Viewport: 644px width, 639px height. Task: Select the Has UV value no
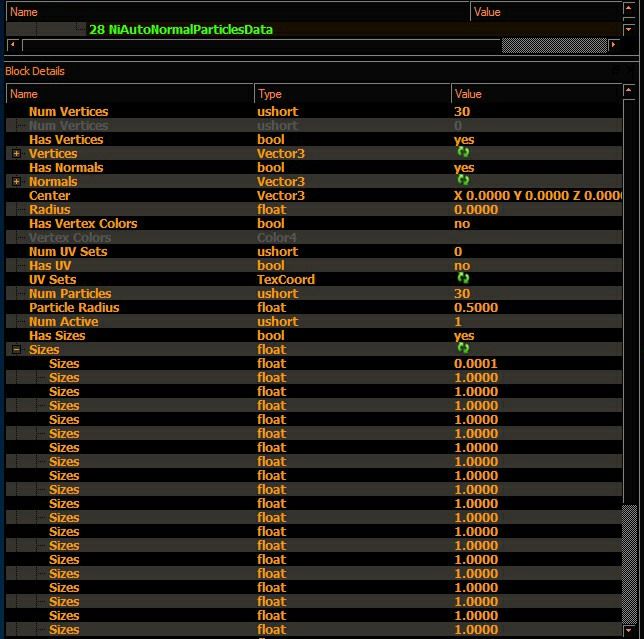coord(462,265)
